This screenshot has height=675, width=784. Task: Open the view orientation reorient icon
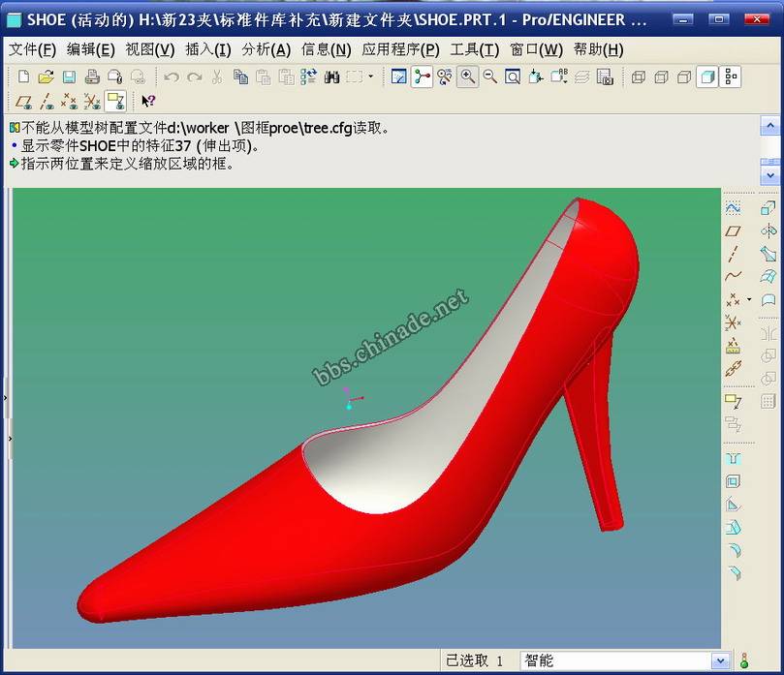536,77
